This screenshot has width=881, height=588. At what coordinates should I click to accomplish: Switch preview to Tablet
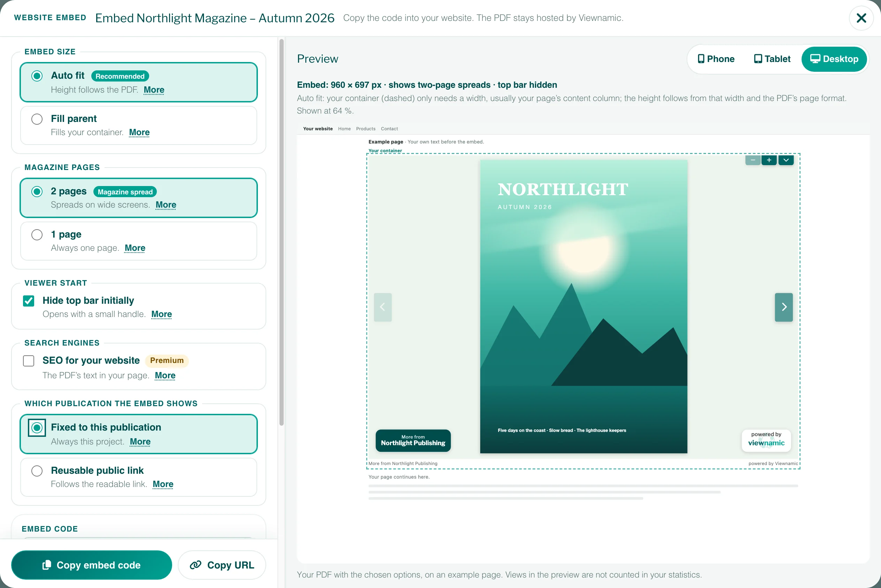[772, 59]
